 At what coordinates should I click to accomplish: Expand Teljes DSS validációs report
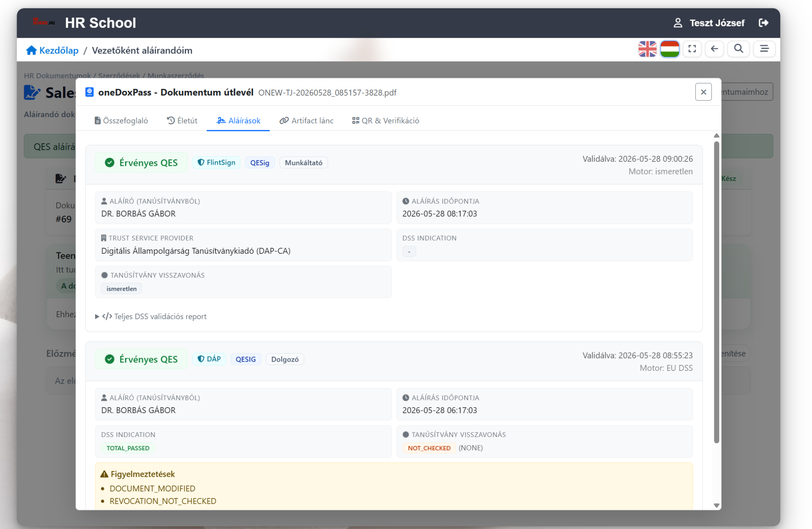(151, 316)
